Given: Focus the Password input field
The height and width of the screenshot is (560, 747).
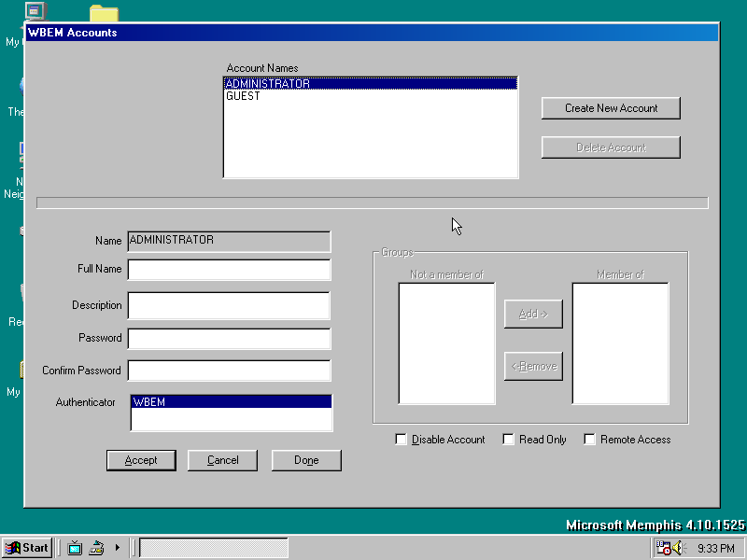Looking at the screenshot, I should click(x=229, y=339).
